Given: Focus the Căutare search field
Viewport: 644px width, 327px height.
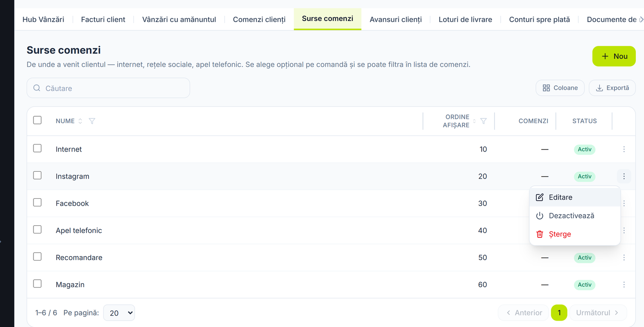Looking at the screenshot, I should tap(108, 88).
